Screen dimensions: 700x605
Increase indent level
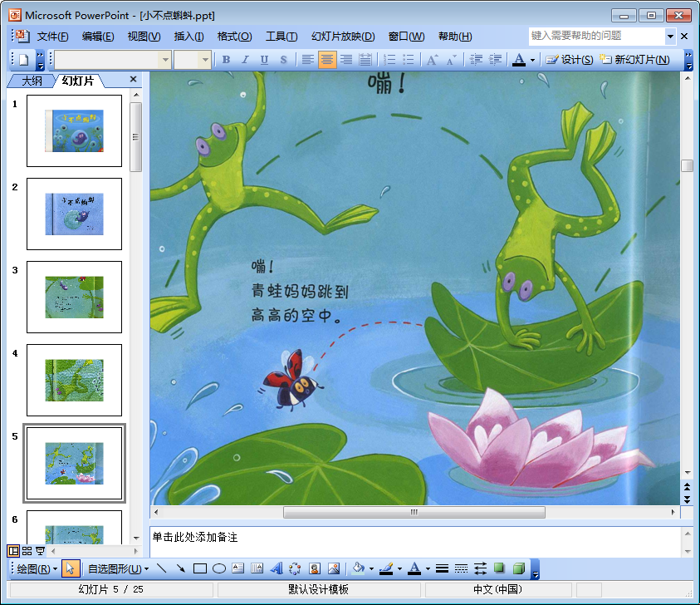point(495,60)
